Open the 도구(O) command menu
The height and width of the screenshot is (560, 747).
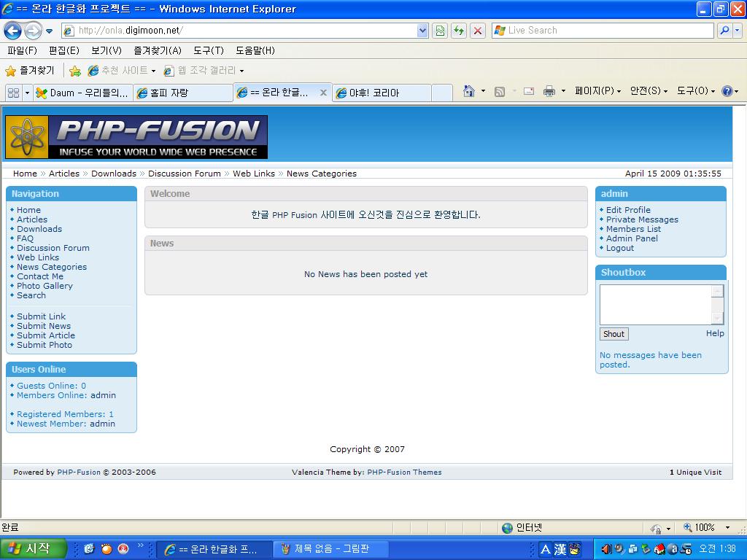click(695, 91)
